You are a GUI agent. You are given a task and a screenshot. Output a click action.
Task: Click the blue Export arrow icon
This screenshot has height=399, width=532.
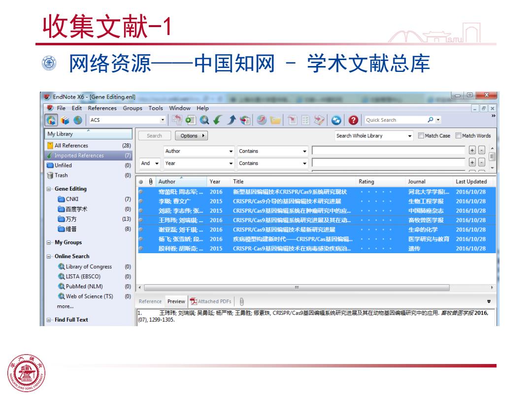(x=232, y=120)
